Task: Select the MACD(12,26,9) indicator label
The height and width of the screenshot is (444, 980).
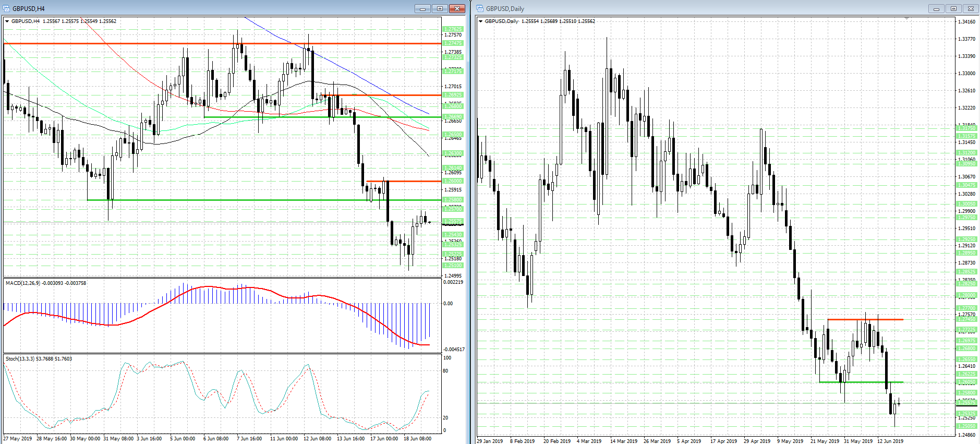Action: 46,283
